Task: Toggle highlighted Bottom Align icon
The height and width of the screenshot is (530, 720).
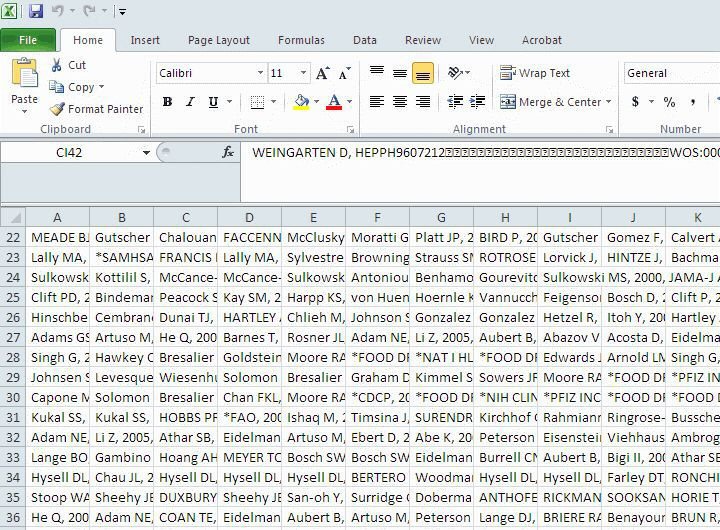Action: 423,73
